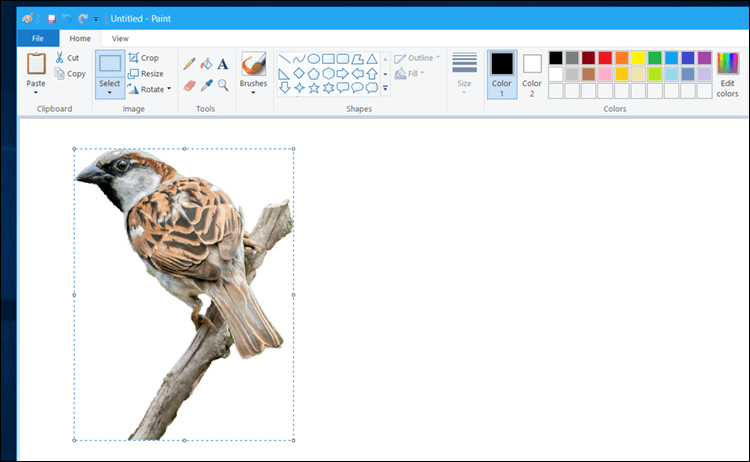Pick the Color picker eyedropper tool

click(x=206, y=86)
